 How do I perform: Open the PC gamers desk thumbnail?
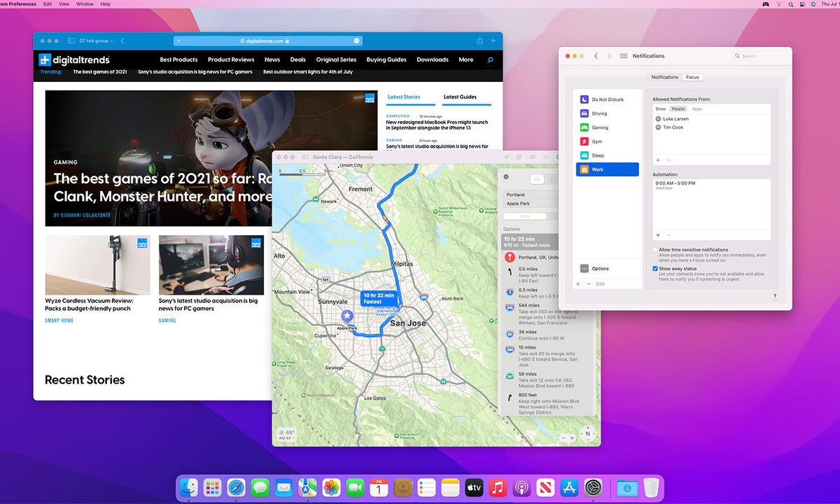tap(211, 265)
